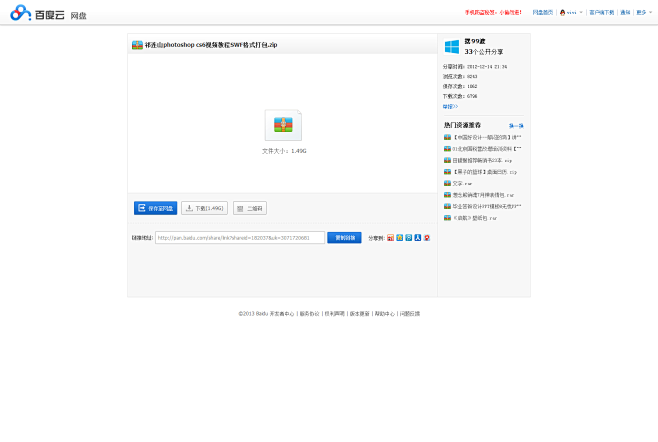Open 33个公开分享 shares link
This screenshot has height=442, width=658.
(484, 52)
